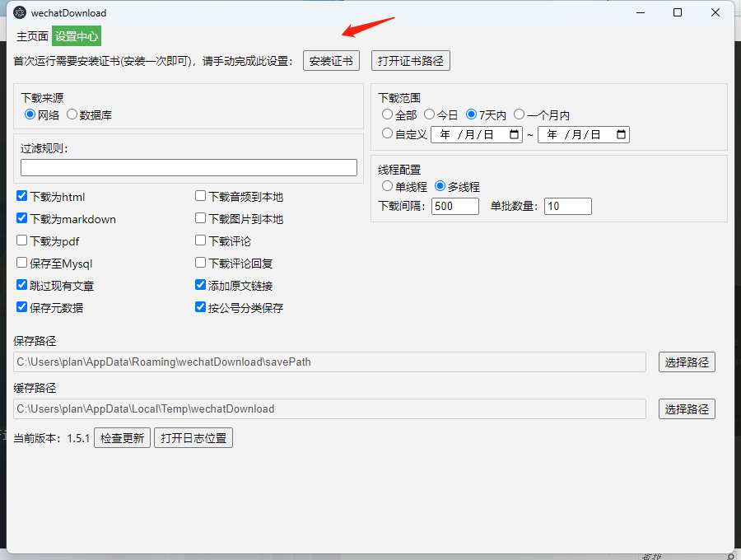Viewport: 741px width, 560px height.
Task: Uncheck 跳过现有文章 option
Action: [21, 285]
